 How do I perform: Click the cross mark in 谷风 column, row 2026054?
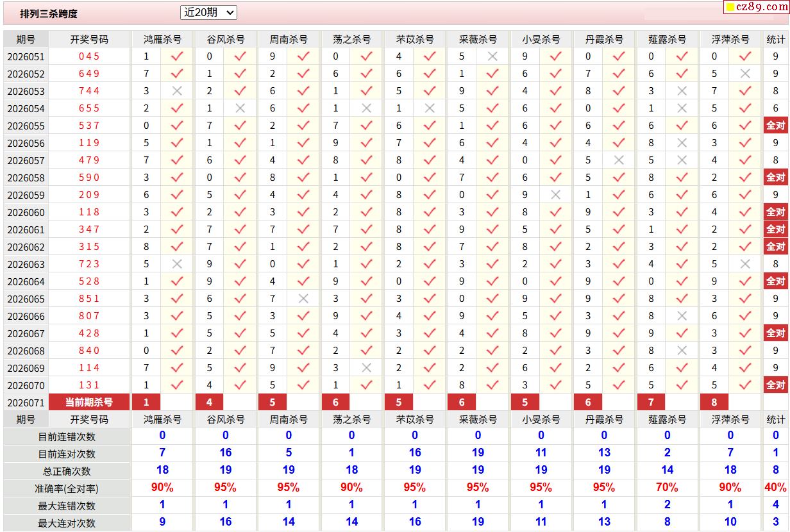click(x=240, y=108)
